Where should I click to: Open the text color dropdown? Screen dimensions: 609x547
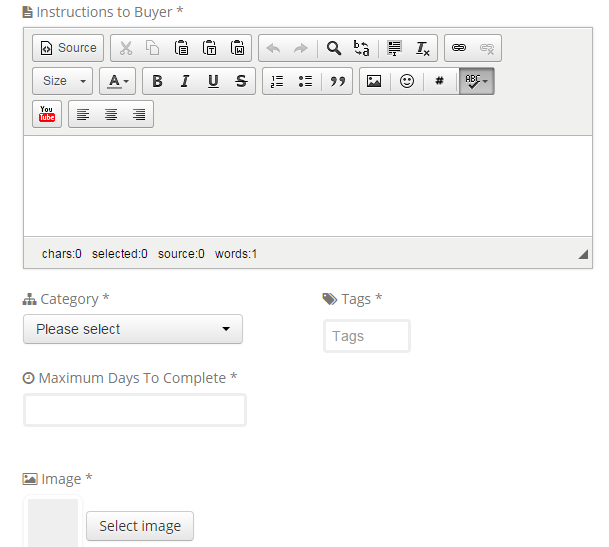(x=118, y=81)
